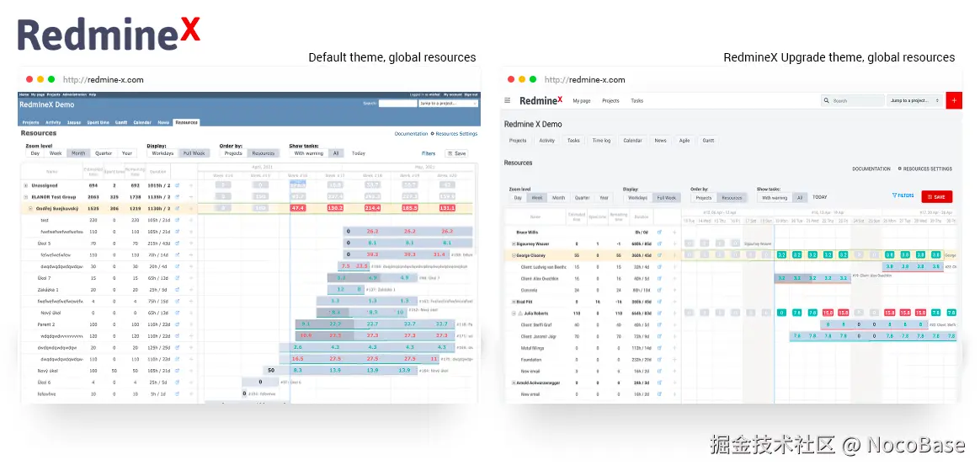Click the red plus button top right

tap(954, 101)
